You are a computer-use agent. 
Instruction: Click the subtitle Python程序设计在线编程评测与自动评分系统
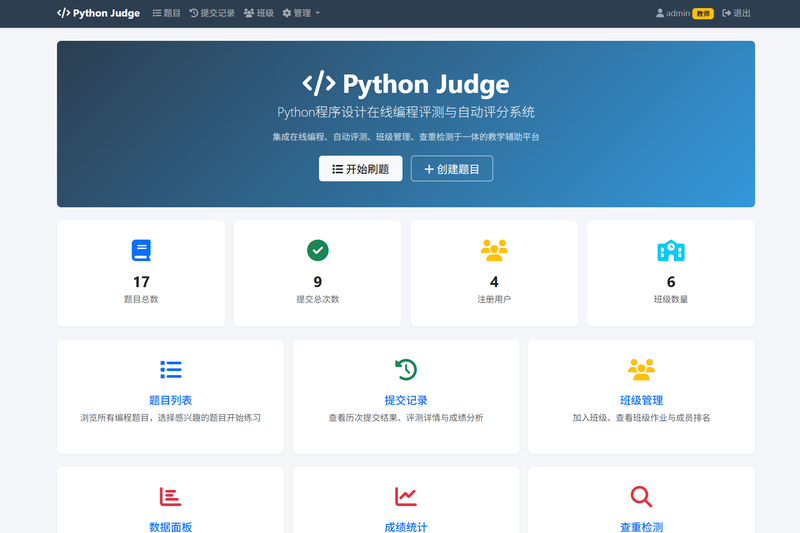pos(406,112)
